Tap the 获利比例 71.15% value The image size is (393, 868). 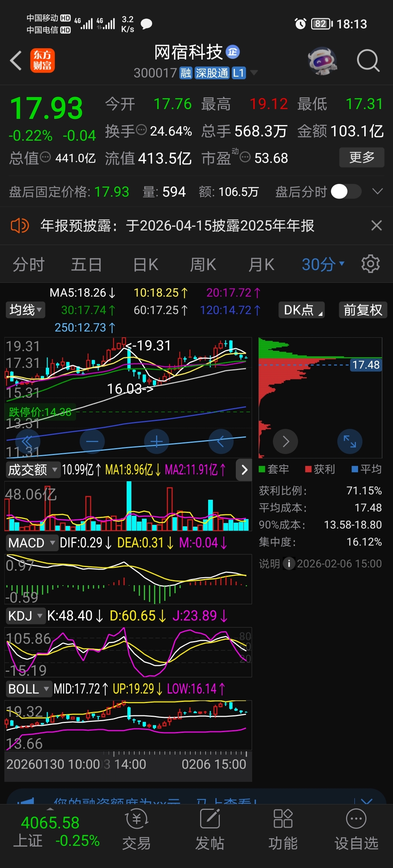point(364,490)
